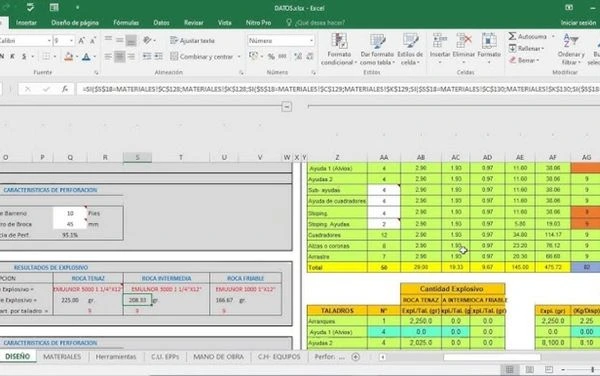Apply underline with the S button
The image size is (600, 376).
(x=24, y=57)
